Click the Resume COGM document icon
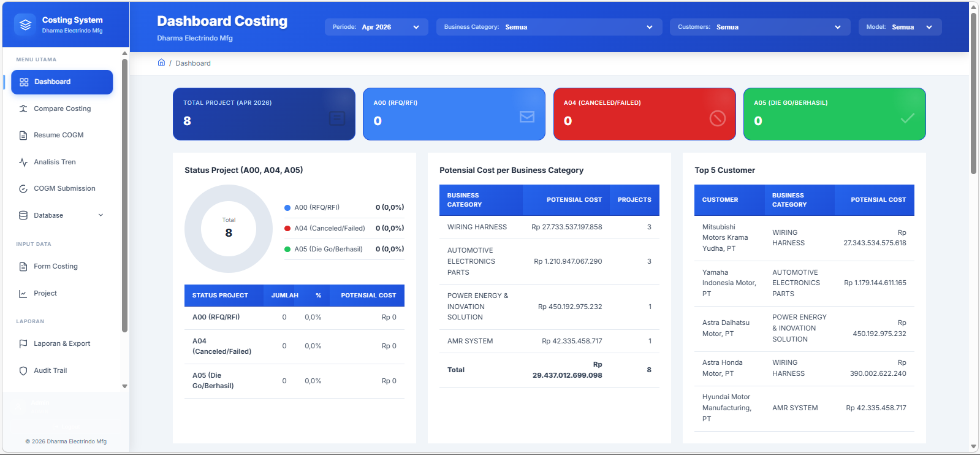The width and height of the screenshot is (980, 455). click(x=23, y=136)
